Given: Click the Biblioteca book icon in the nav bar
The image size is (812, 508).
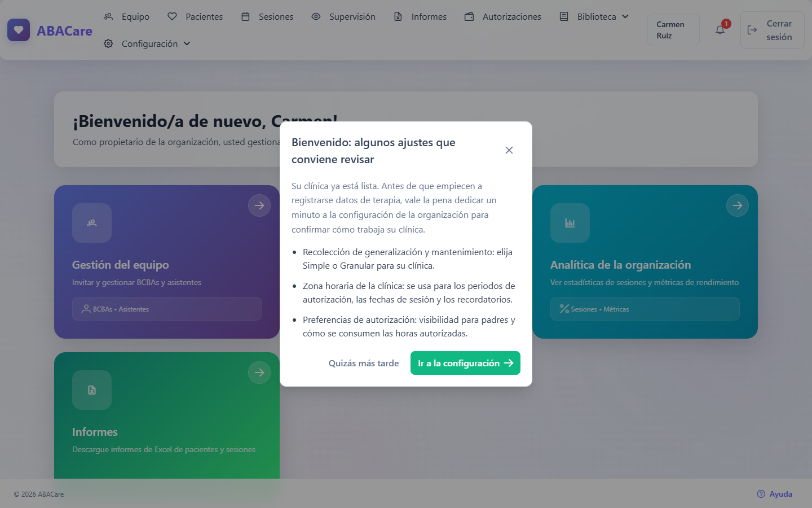Looking at the screenshot, I should [x=564, y=17].
